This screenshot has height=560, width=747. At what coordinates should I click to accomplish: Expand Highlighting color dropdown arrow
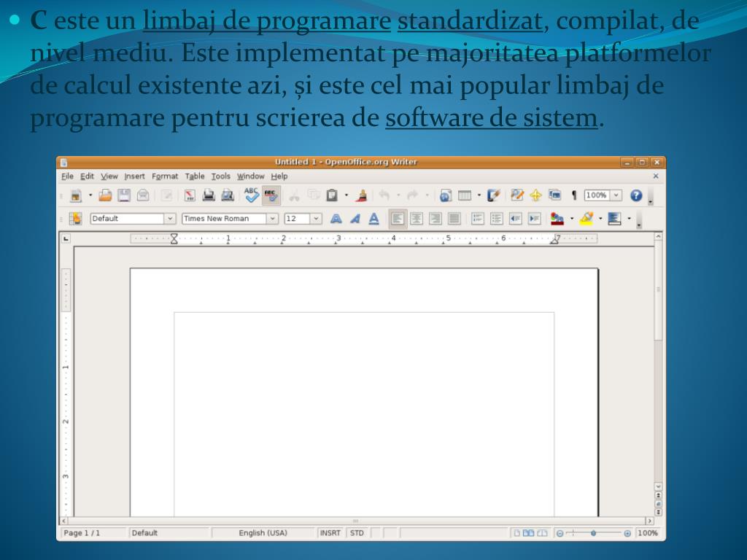click(x=600, y=219)
